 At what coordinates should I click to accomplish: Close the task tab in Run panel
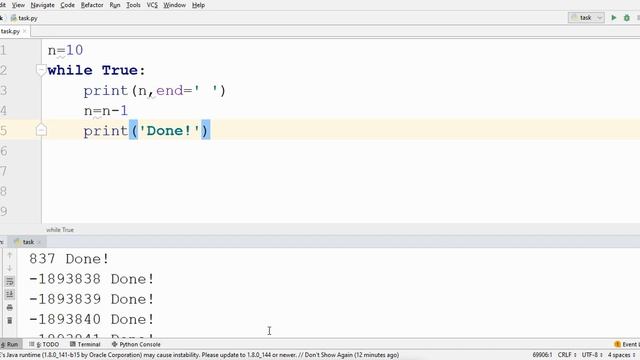(39, 242)
